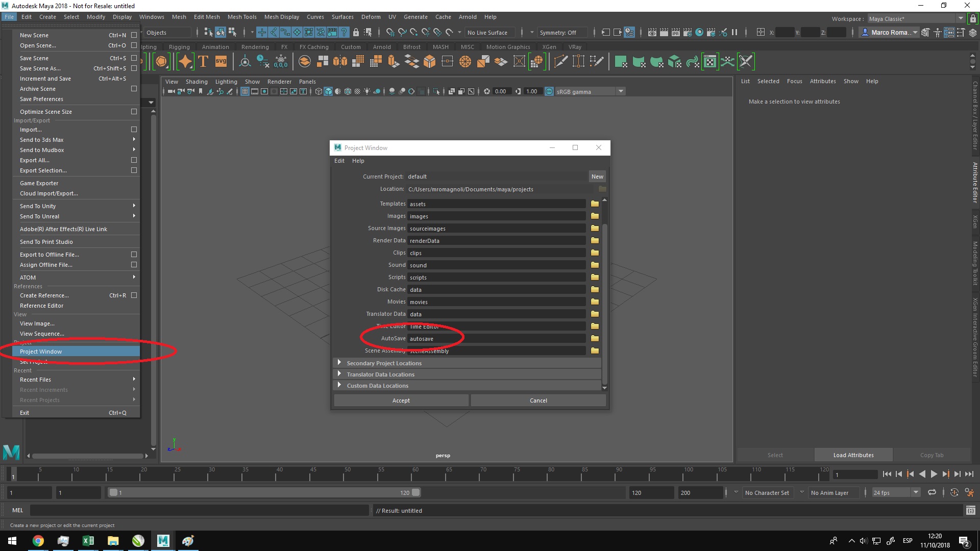This screenshot has width=980, height=551.
Task: Click Copy Tab button
Action: click(x=932, y=455)
